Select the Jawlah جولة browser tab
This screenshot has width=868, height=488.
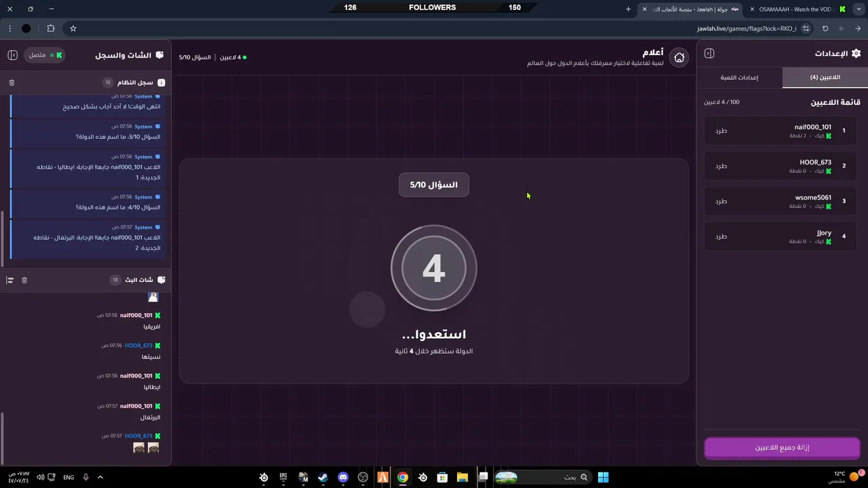690,9
